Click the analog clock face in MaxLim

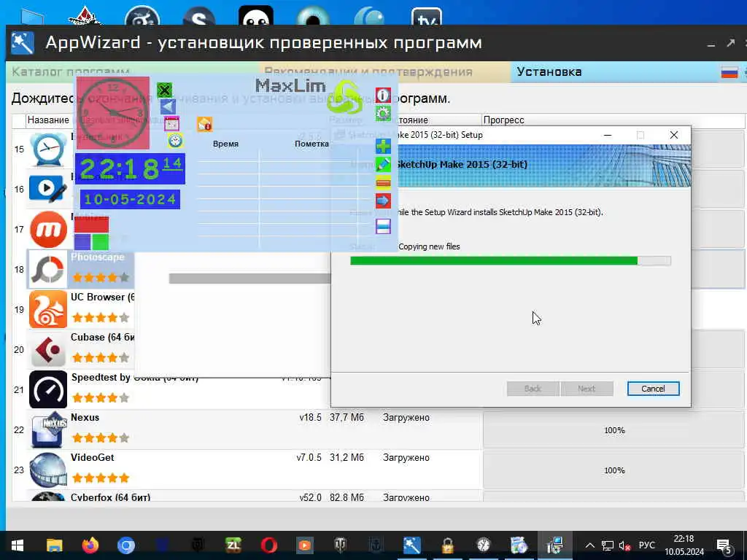(113, 113)
